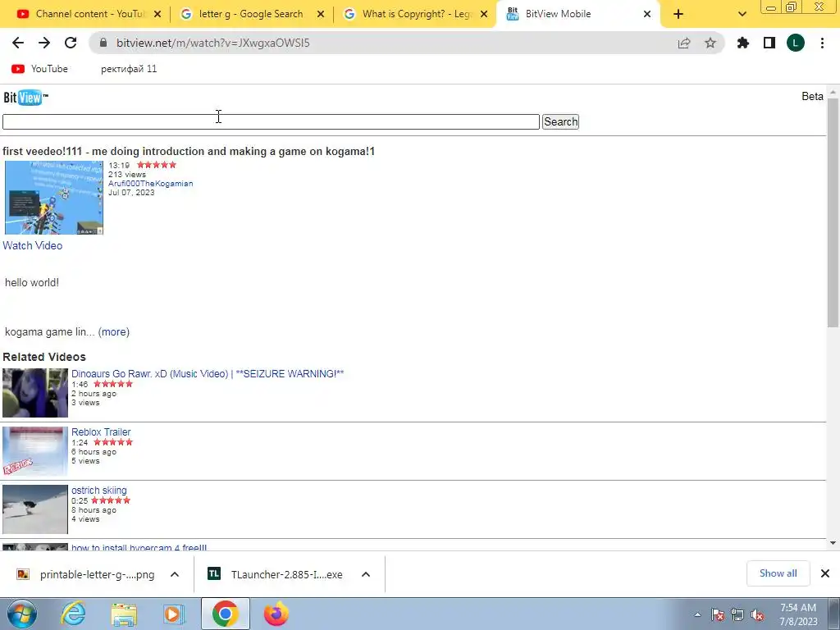Close the What is Copyright tab
The width and height of the screenshot is (840, 630).
coord(484,15)
